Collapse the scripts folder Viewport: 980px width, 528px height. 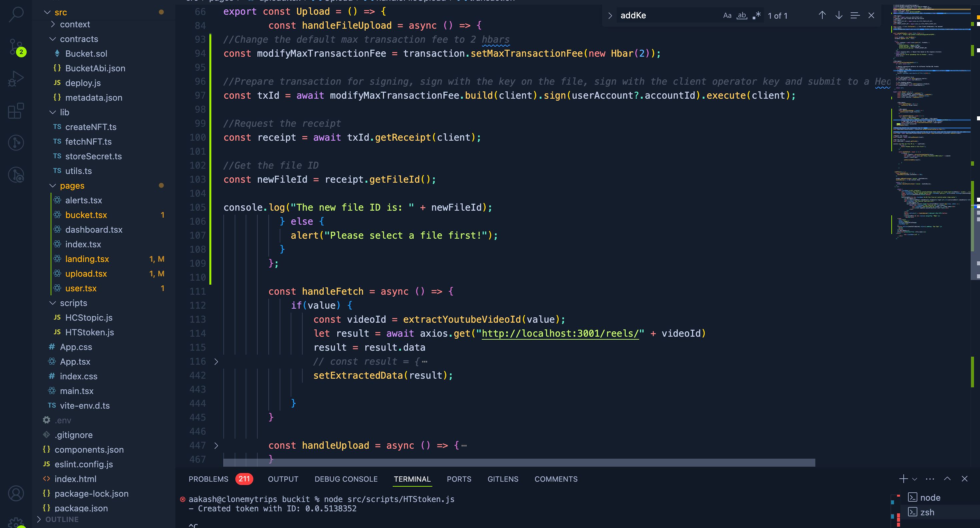tap(53, 303)
